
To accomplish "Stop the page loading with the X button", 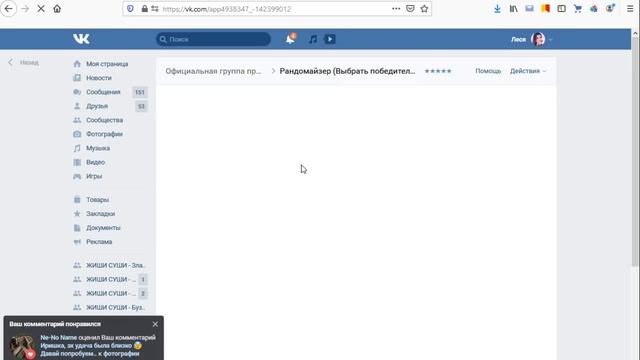I will (x=41, y=9).
